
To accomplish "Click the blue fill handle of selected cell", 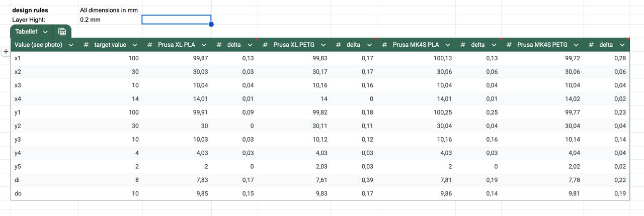I will [211, 24].
